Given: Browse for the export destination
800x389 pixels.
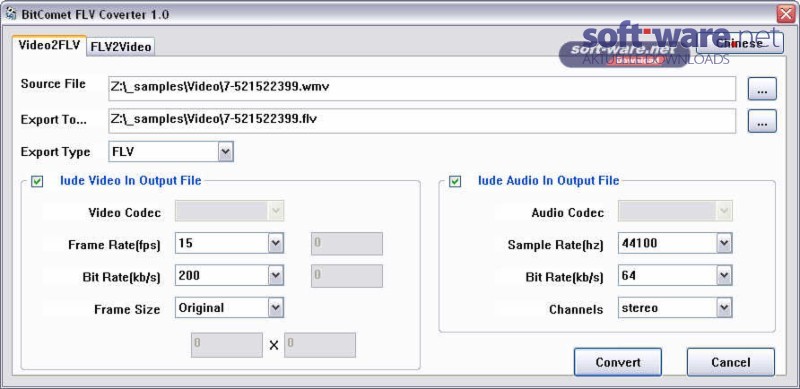Looking at the screenshot, I should [x=762, y=121].
